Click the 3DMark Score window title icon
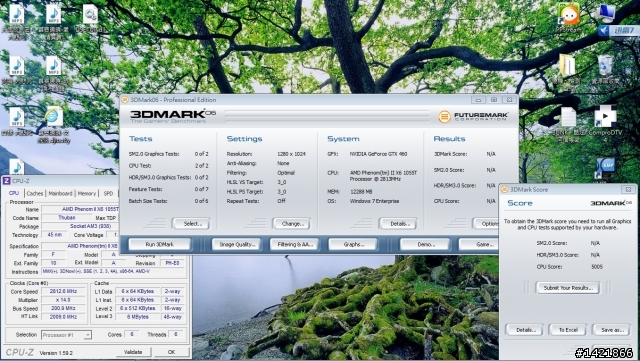The height and width of the screenshot is (361, 640). [x=504, y=189]
